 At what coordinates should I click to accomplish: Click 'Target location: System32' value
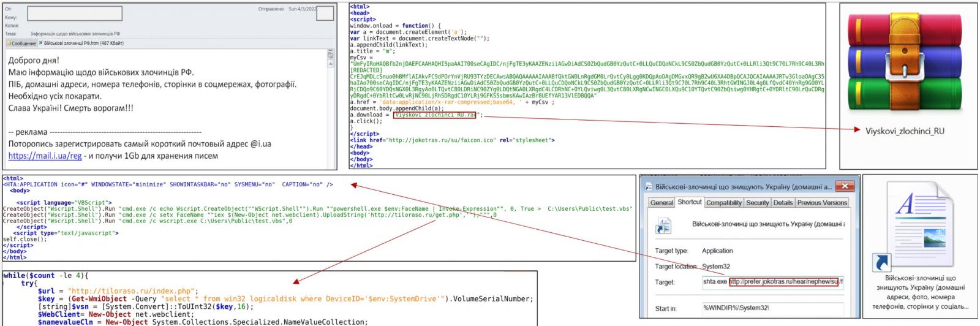[715, 266]
